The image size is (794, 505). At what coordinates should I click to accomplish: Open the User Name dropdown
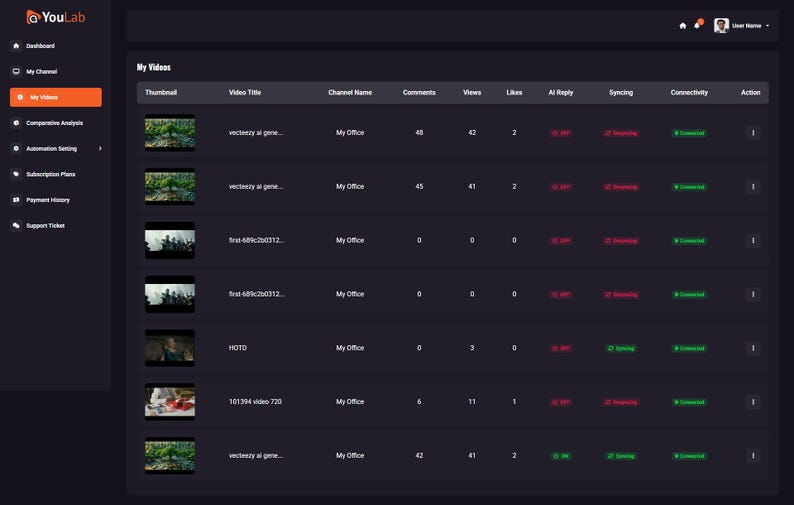pyautogui.click(x=750, y=26)
